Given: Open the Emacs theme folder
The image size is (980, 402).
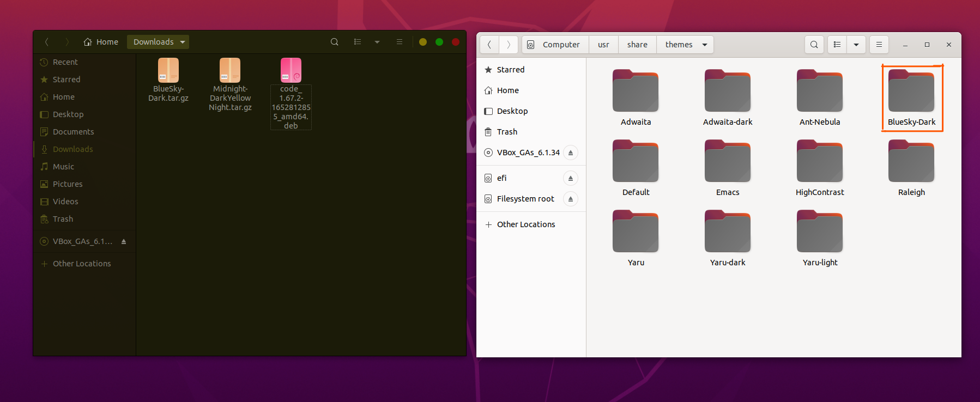Looking at the screenshot, I should click(728, 168).
